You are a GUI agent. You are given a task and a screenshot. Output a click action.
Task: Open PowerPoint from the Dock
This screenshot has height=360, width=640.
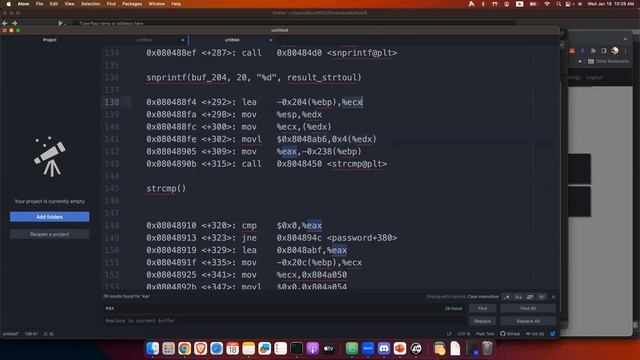(400, 349)
